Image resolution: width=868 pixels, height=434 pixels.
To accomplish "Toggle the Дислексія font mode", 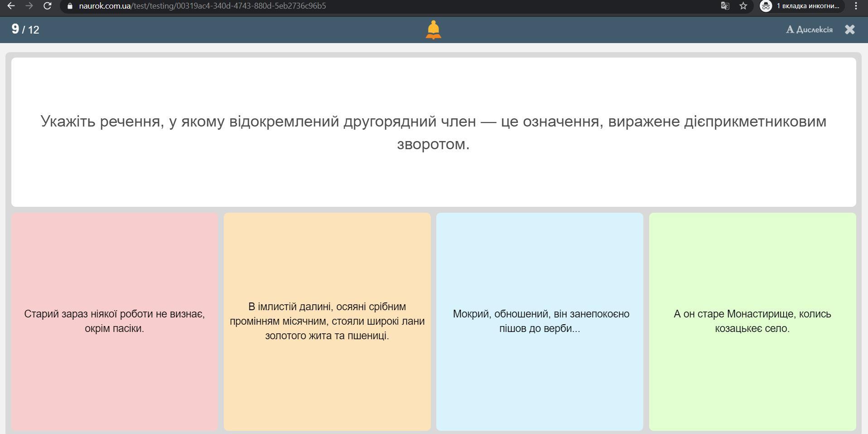I will [x=809, y=29].
